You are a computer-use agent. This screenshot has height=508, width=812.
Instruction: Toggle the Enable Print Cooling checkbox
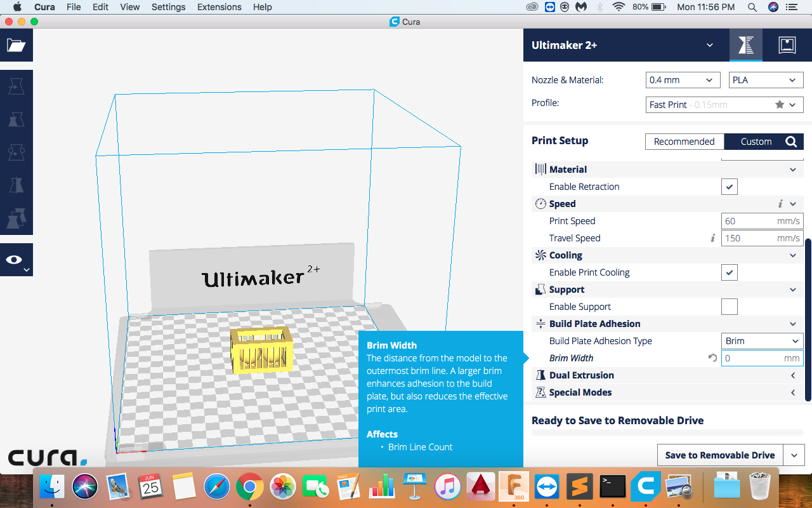coord(730,272)
